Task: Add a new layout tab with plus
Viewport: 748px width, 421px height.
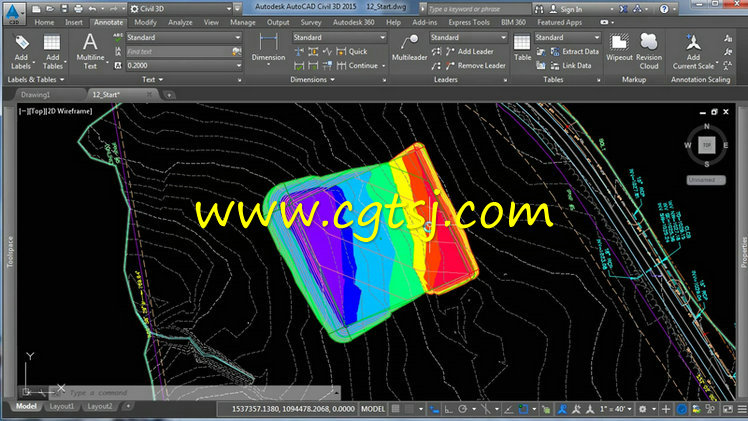Action: click(128, 406)
